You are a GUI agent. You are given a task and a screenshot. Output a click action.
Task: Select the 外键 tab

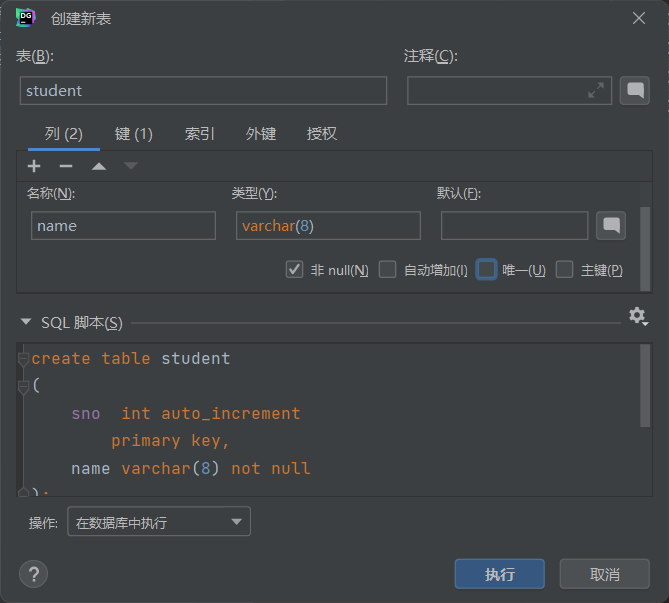tap(261, 134)
